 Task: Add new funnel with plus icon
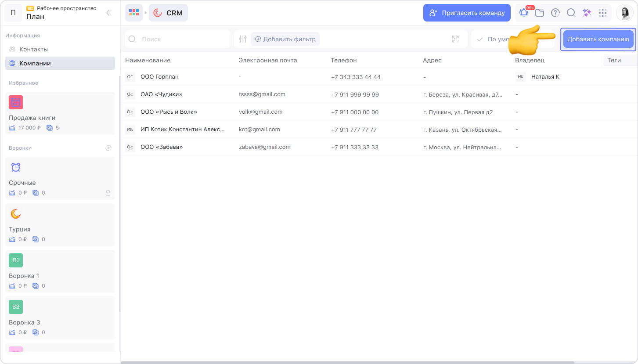(x=108, y=148)
